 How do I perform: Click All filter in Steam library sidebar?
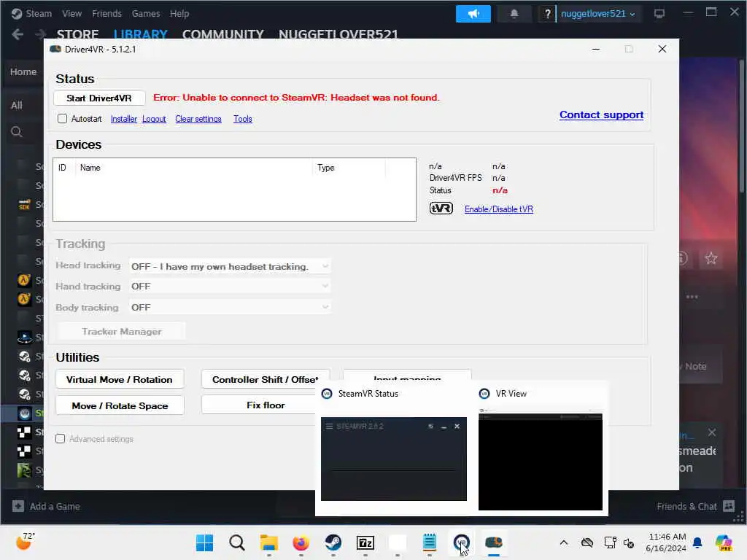click(x=17, y=105)
